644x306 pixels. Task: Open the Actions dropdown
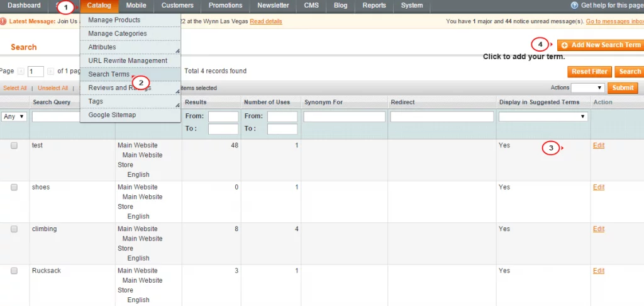(587, 88)
